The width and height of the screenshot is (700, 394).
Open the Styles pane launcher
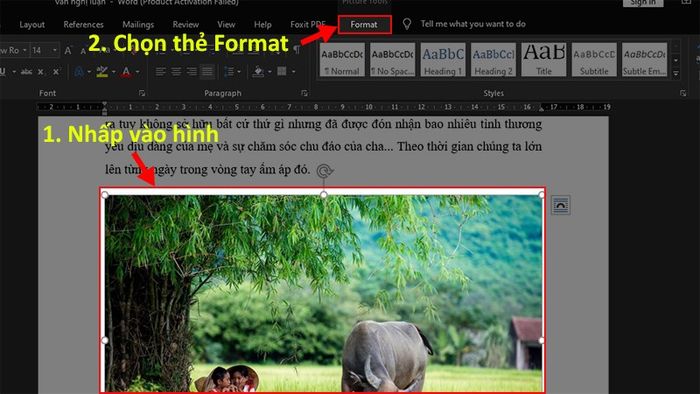683,93
